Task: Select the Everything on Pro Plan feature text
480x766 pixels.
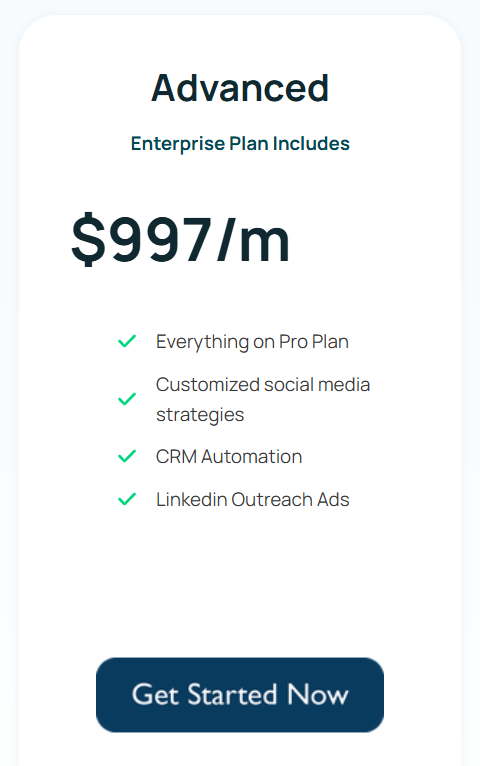Action: 252,341
